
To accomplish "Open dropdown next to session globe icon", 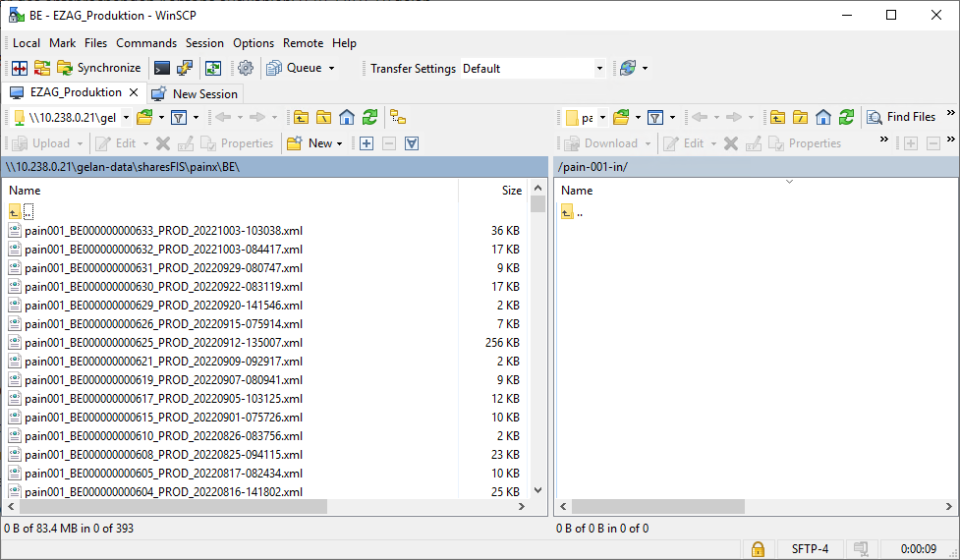I will coord(645,68).
